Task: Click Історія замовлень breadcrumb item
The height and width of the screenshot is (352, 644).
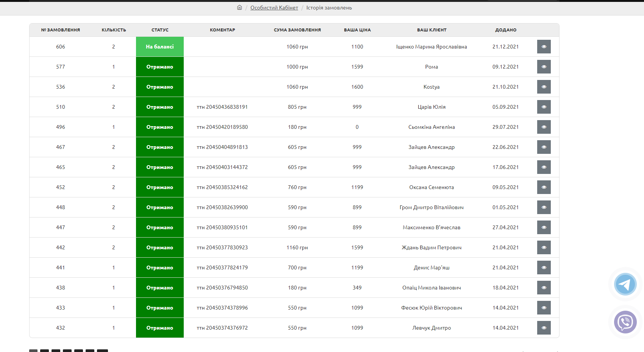Action: (x=329, y=8)
